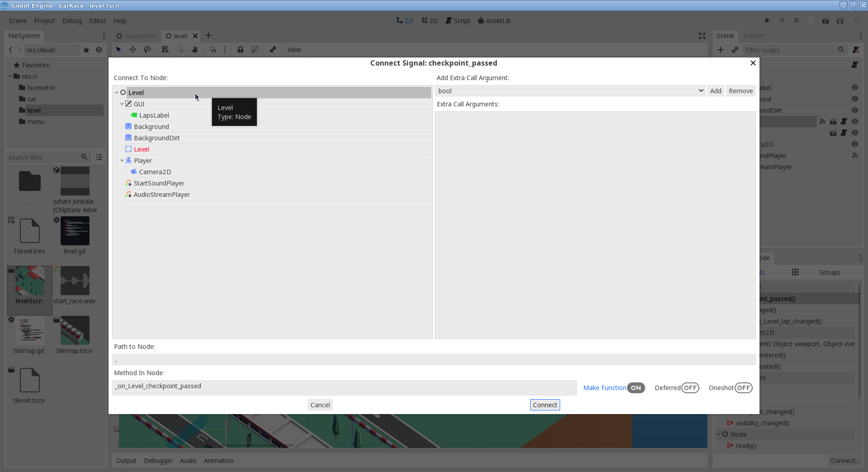Select the Rotate tool in the toolbar
Screen dimensions: 868x472
[x=147, y=50]
